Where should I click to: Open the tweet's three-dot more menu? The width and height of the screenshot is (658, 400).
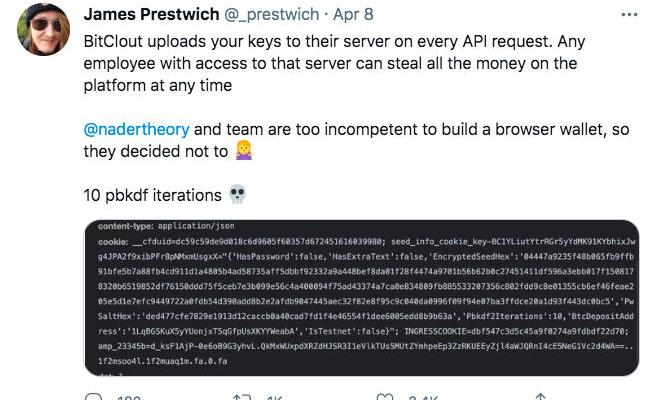click(x=627, y=15)
